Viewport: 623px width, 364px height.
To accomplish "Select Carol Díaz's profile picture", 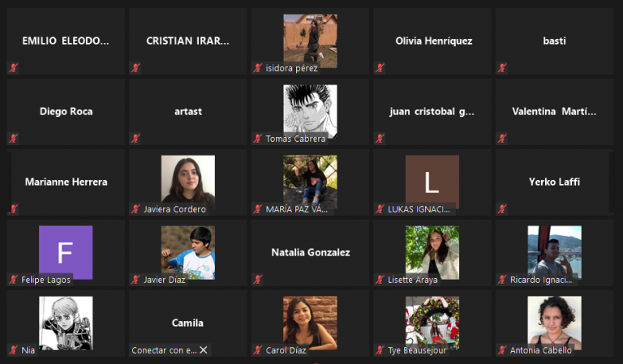I will point(310,323).
